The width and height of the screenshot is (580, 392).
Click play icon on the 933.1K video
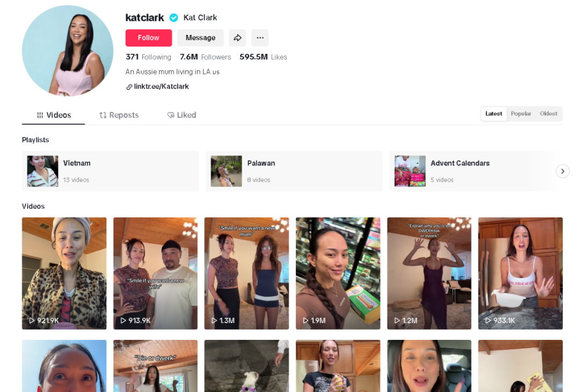pyautogui.click(x=488, y=321)
